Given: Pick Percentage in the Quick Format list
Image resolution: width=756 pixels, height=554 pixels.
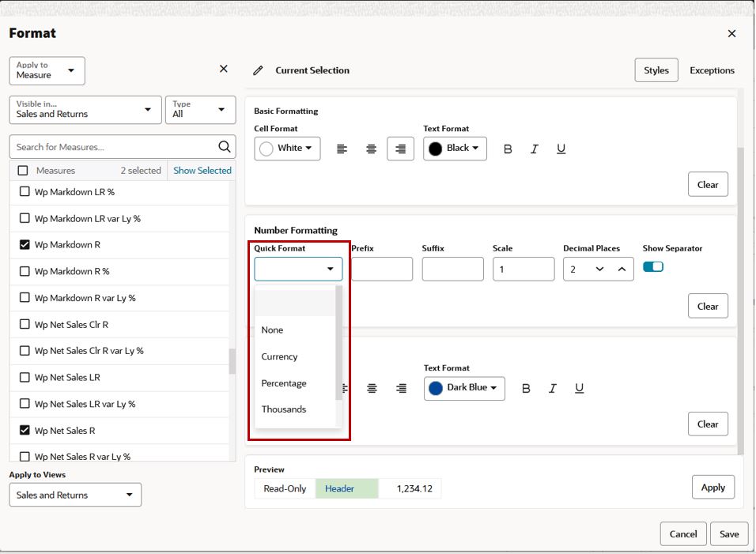Looking at the screenshot, I should 283,383.
